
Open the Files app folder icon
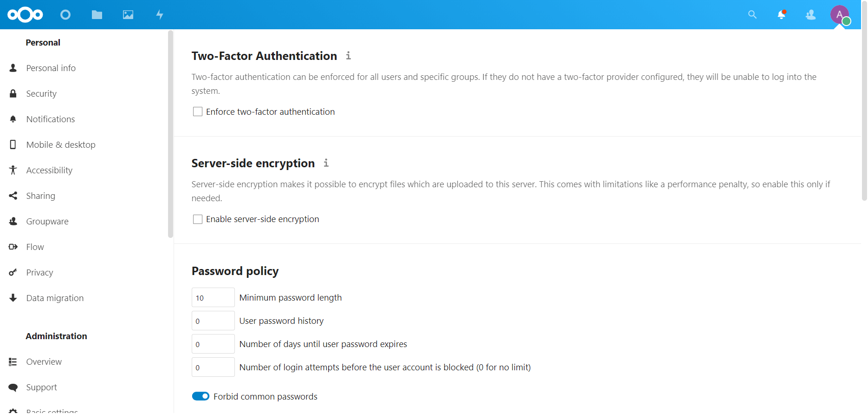pos(97,15)
